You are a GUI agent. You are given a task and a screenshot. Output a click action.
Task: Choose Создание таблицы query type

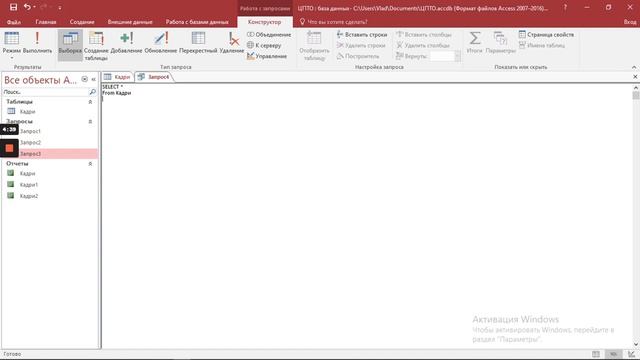tap(96, 46)
